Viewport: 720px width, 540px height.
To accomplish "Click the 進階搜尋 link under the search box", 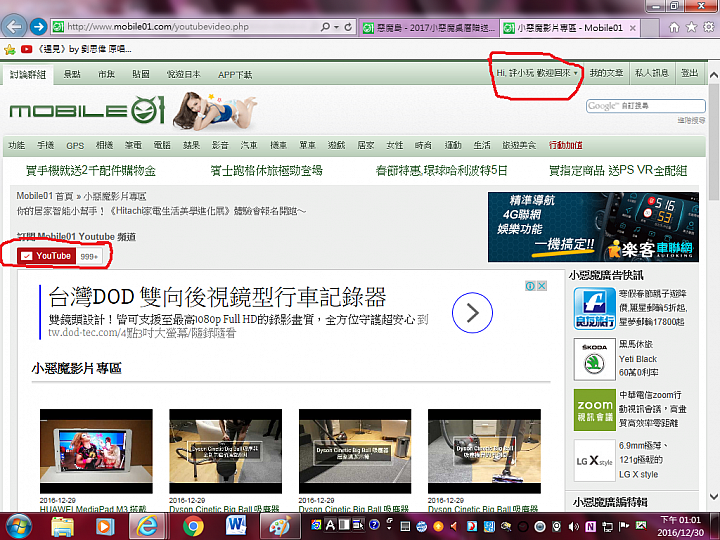I will click(691, 120).
